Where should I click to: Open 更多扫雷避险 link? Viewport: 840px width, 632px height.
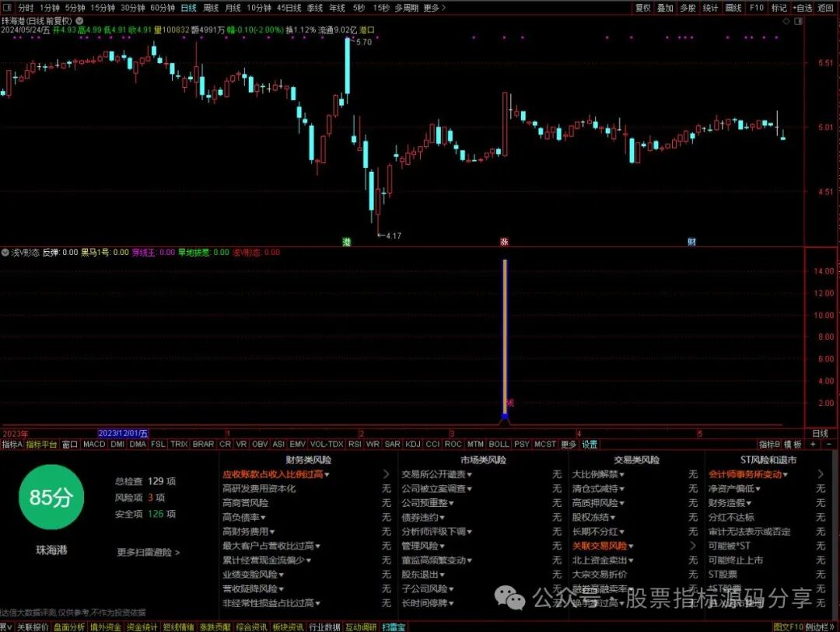coord(149,552)
